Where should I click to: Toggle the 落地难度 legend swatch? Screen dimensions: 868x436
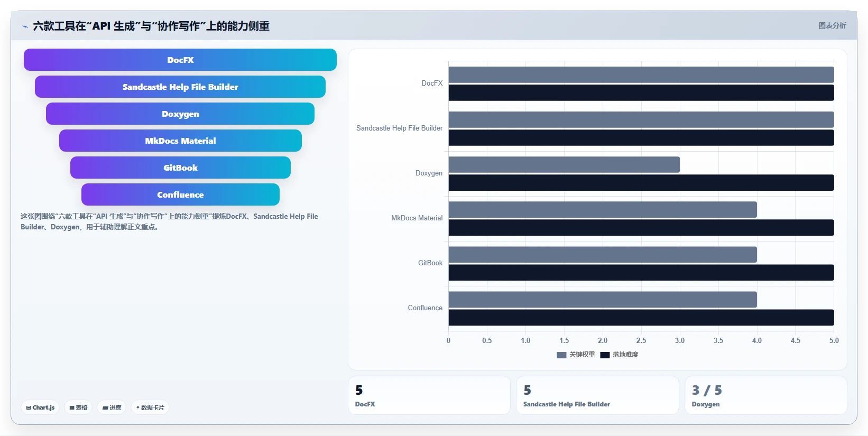pyautogui.click(x=605, y=355)
